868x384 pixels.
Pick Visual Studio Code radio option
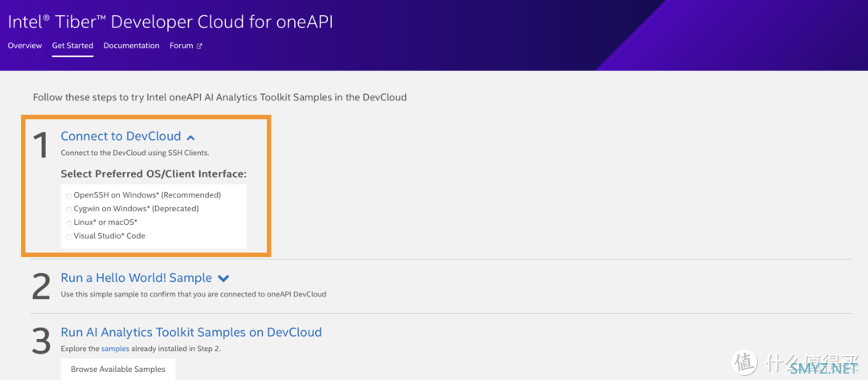click(68, 237)
